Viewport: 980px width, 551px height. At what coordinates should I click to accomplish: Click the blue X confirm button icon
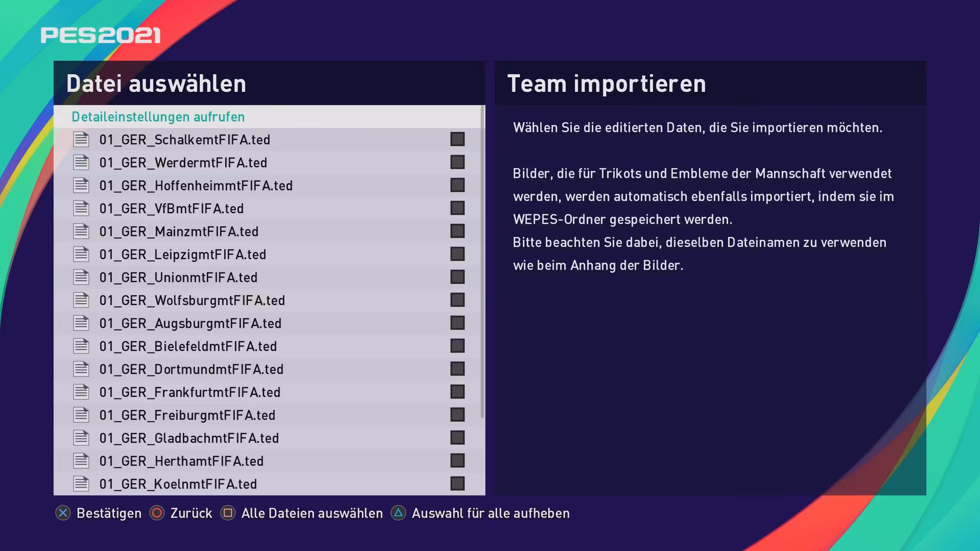(x=62, y=513)
